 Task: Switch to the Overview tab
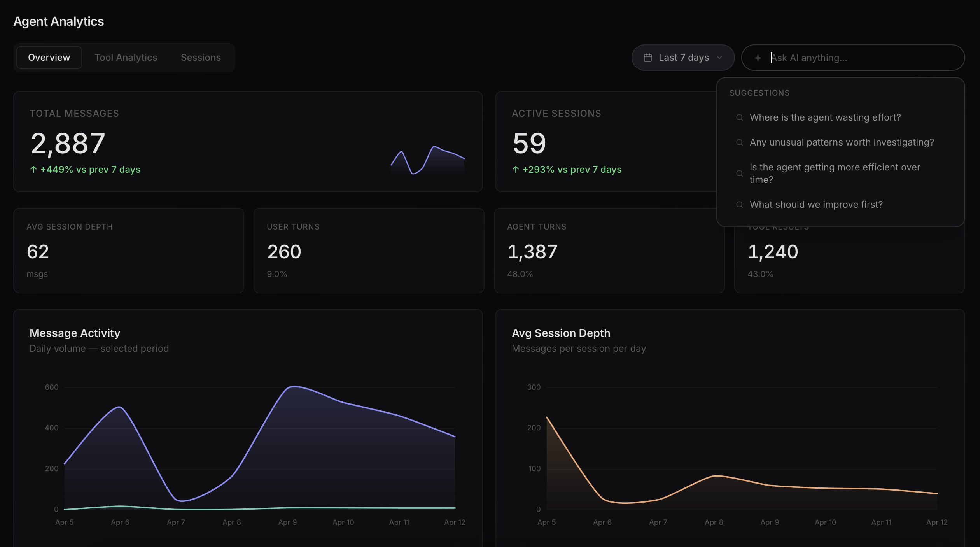pos(49,58)
